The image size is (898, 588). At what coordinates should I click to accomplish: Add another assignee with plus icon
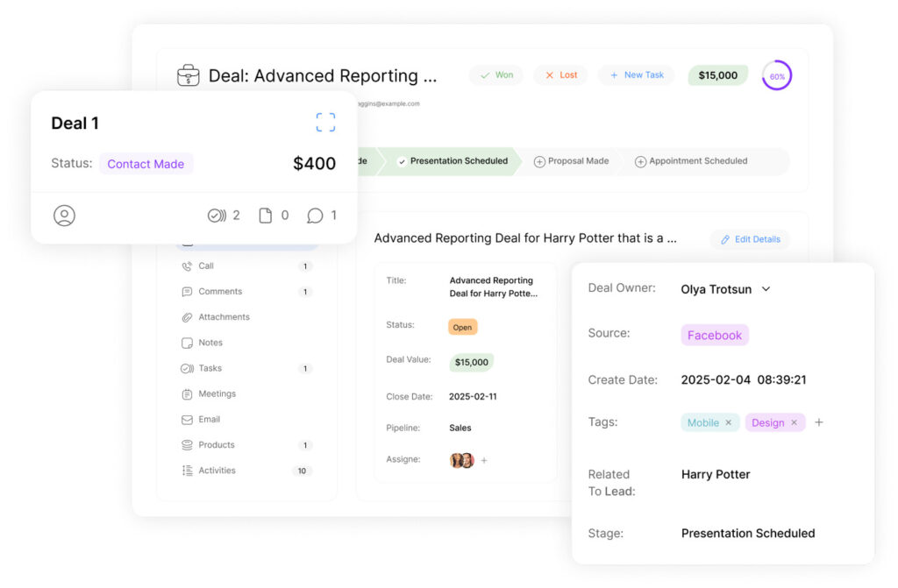(x=484, y=460)
